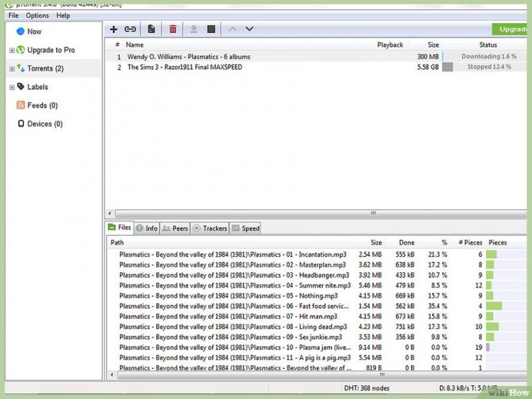Screen dimensions: 532x399
Task: Click the Path column header in Files
Action: click(117, 242)
